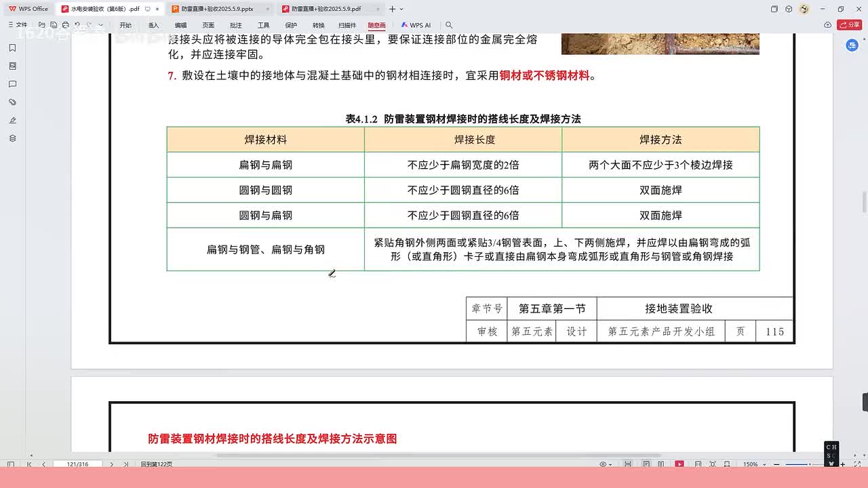Go to the first page
The height and width of the screenshot is (488, 868).
click(29, 464)
